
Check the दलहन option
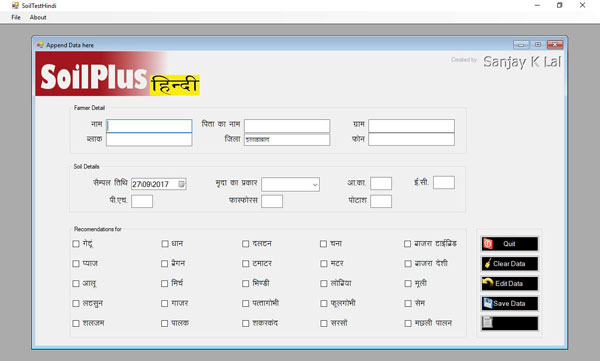246,244
